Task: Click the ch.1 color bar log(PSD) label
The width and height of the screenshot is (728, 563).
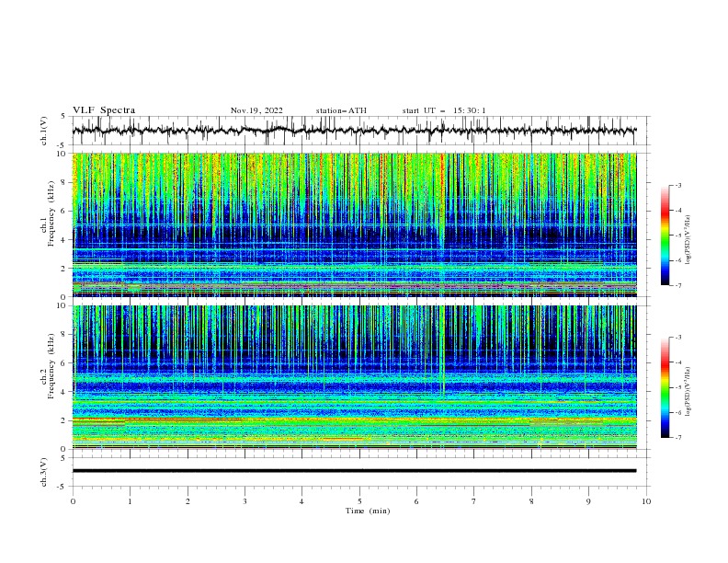Action: (x=688, y=240)
